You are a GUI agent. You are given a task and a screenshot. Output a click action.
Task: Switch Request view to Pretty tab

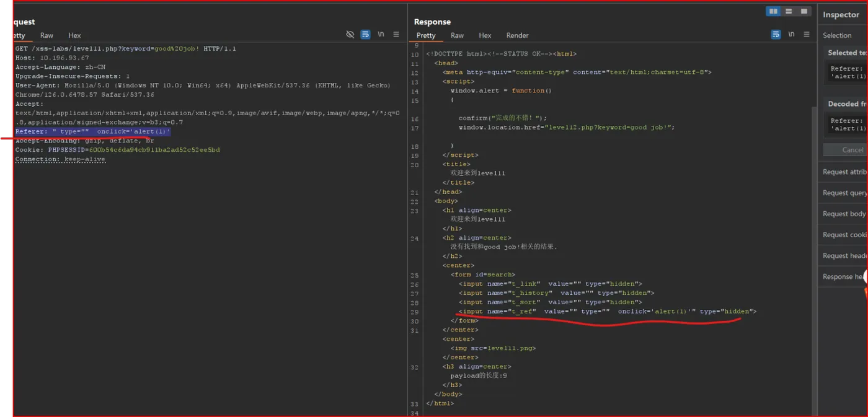pos(19,36)
